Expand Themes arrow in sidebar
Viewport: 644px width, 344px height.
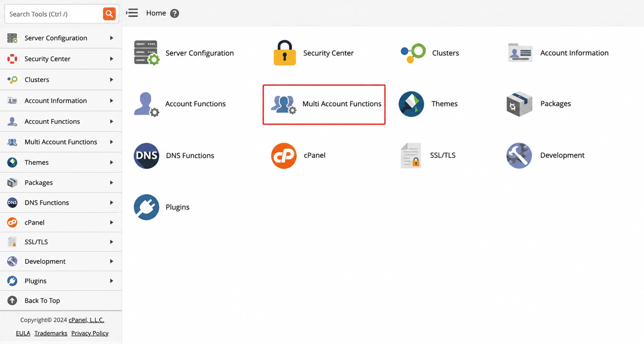click(x=111, y=162)
